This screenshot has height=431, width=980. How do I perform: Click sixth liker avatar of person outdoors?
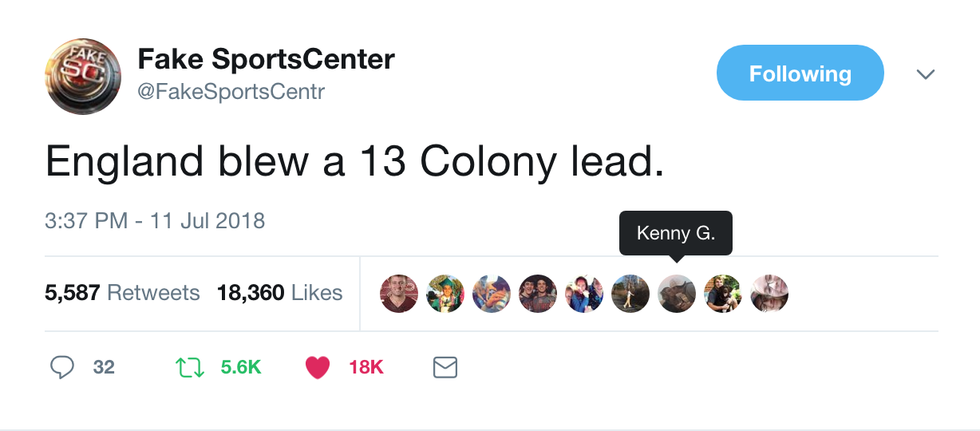pyautogui.click(x=631, y=293)
